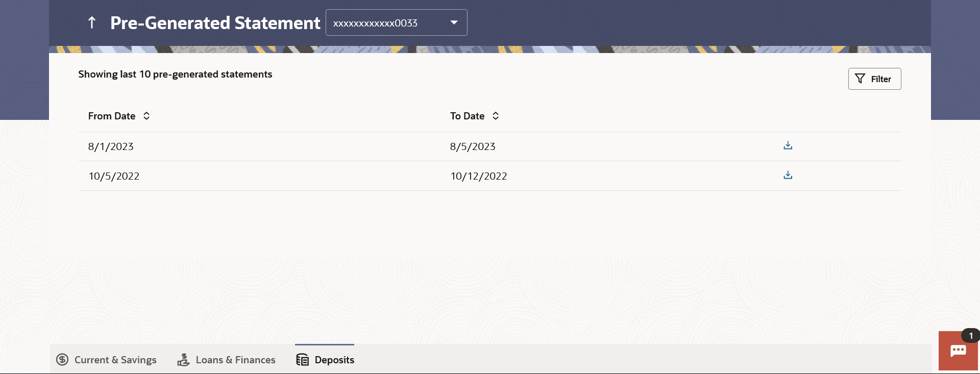Image resolution: width=980 pixels, height=374 pixels.
Task: Click the 8/5/2023 To Date cell
Action: click(473, 146)
